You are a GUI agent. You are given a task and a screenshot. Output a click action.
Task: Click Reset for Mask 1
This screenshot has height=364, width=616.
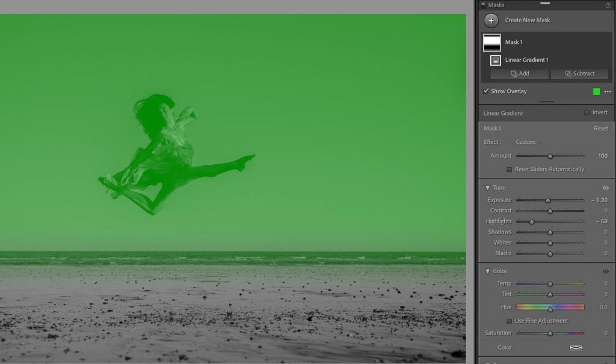tap(601, 128)
